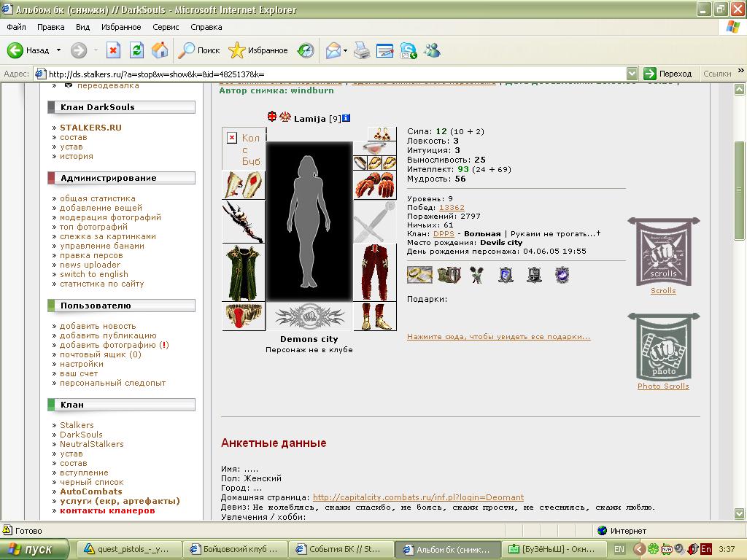Click the Stop loading toolbar icon

[113, 50]
